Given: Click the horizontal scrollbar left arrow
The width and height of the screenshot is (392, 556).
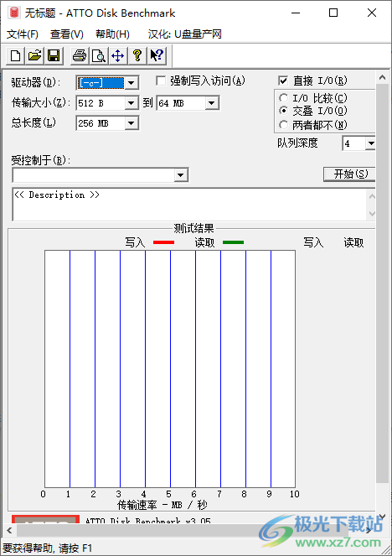Looking at the screenshot, I should [x=9, y=531].
